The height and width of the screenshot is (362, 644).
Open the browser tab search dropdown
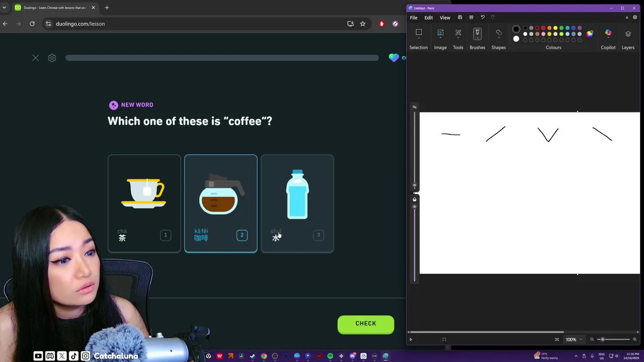pos(4,8)
